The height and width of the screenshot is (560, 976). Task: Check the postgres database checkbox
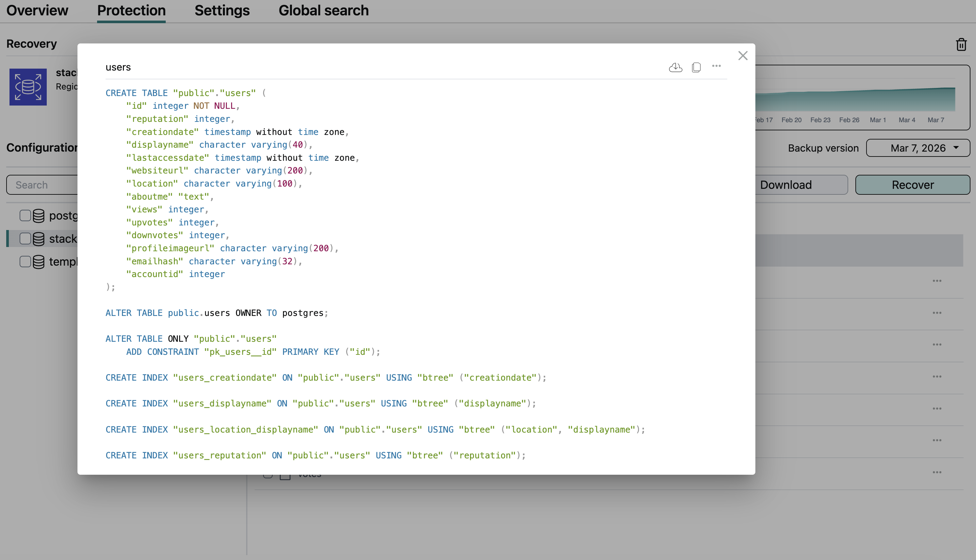coord(25,215)
